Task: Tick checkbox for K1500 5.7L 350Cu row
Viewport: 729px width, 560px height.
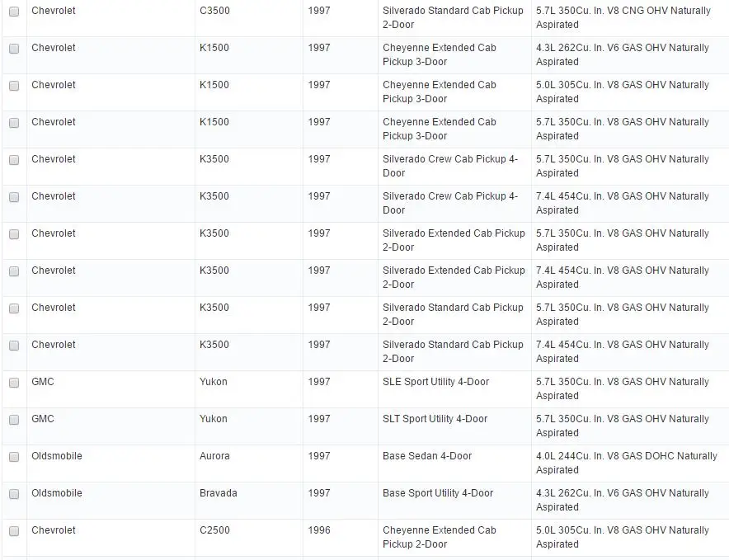Action: click(14, 123)
